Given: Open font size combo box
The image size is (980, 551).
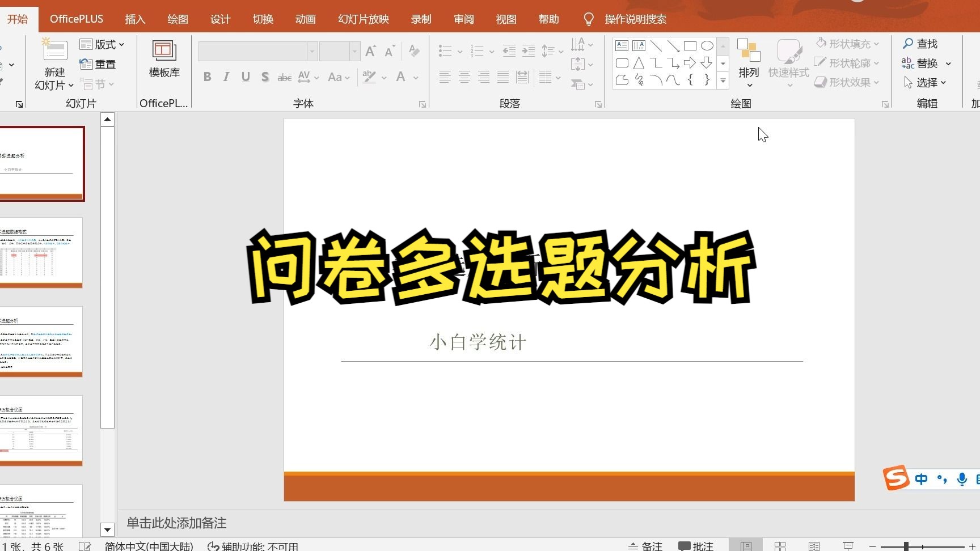Looking at the screenshot, I should pyautogui.click(x=339, y=52).
